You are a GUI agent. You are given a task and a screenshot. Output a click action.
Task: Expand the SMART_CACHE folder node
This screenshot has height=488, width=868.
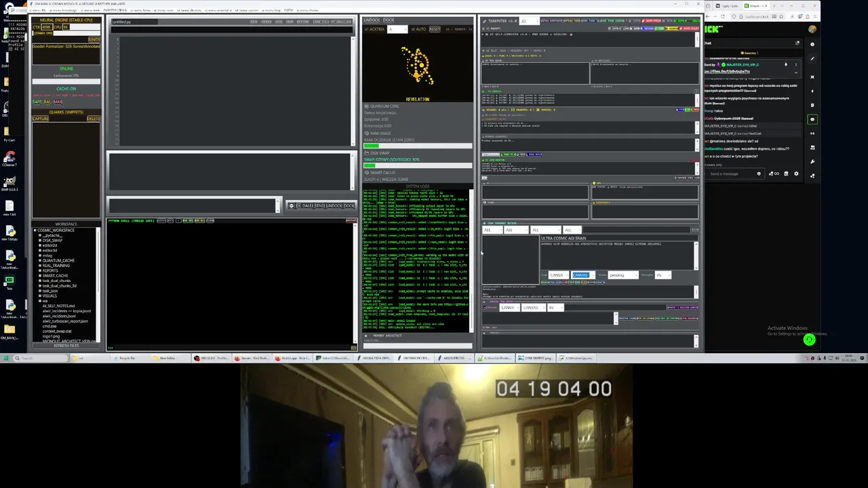coord(40,276)
